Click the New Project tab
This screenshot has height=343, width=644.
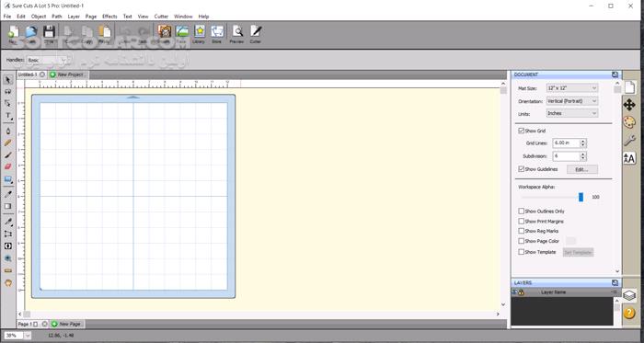[68, 74]
